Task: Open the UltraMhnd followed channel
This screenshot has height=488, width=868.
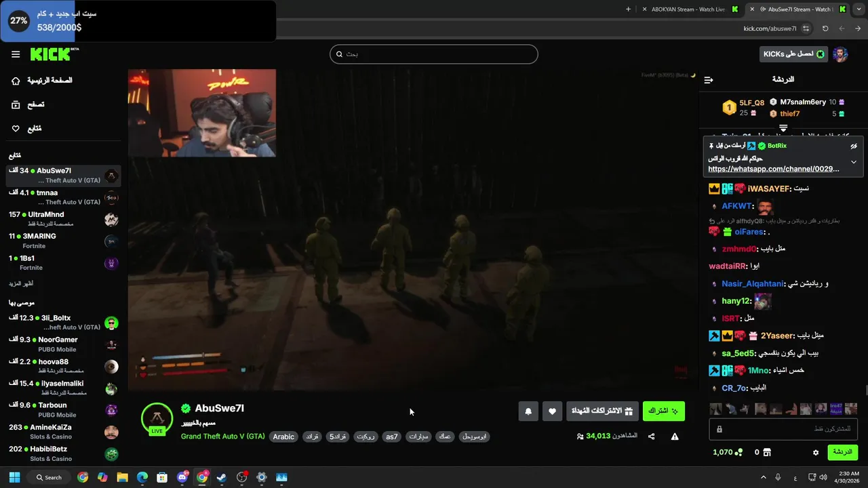Action: pyautogui.click(x=63, y=219)
